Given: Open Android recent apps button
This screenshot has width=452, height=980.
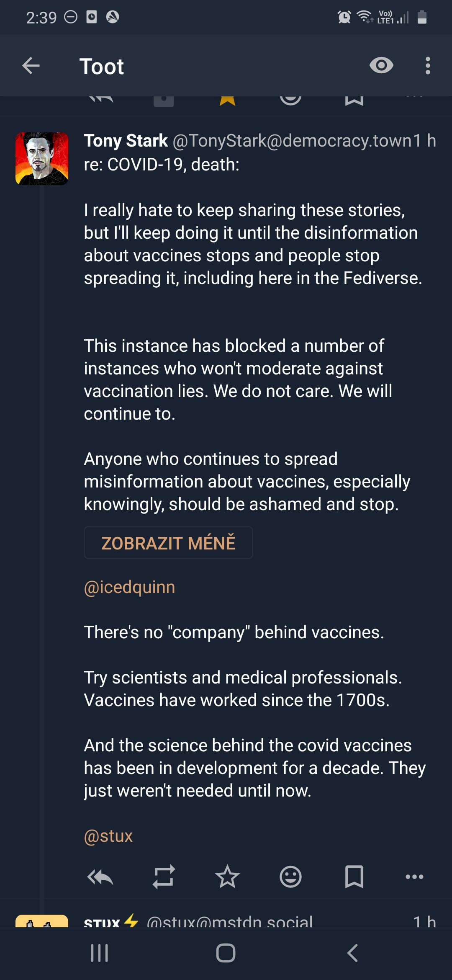Looking at the screenshot, I should tap(100, 953).
